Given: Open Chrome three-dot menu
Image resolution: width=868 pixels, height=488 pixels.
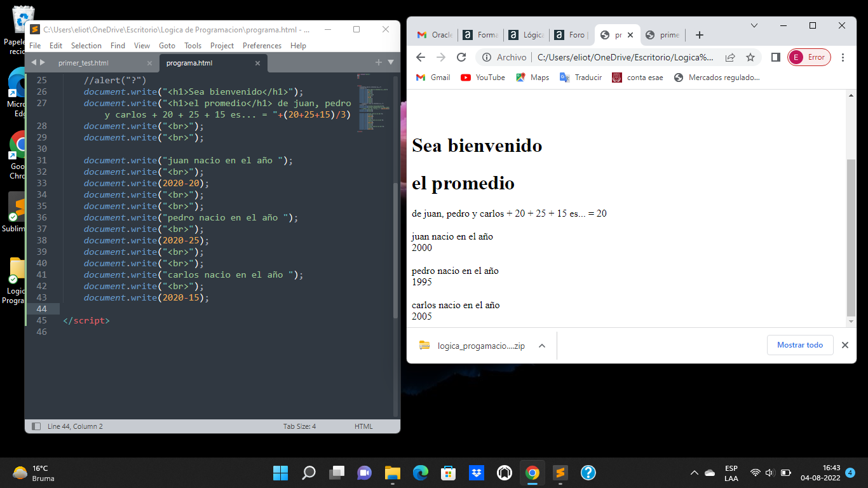Looking at the screenshot, I should point(843,57).
